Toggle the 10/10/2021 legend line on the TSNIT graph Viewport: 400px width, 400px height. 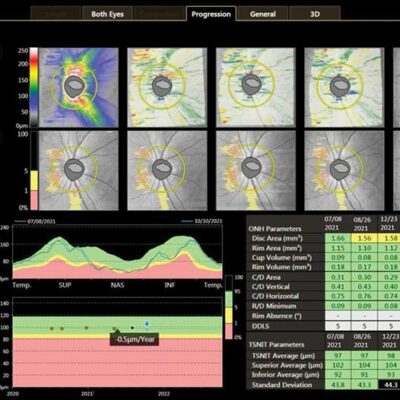tap(202, 221)
